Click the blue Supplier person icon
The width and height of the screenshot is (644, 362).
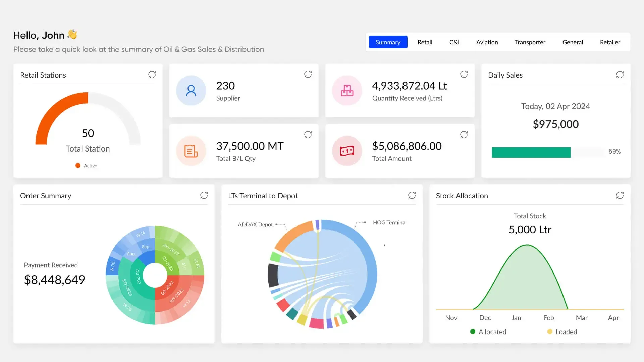coord(191,90)
